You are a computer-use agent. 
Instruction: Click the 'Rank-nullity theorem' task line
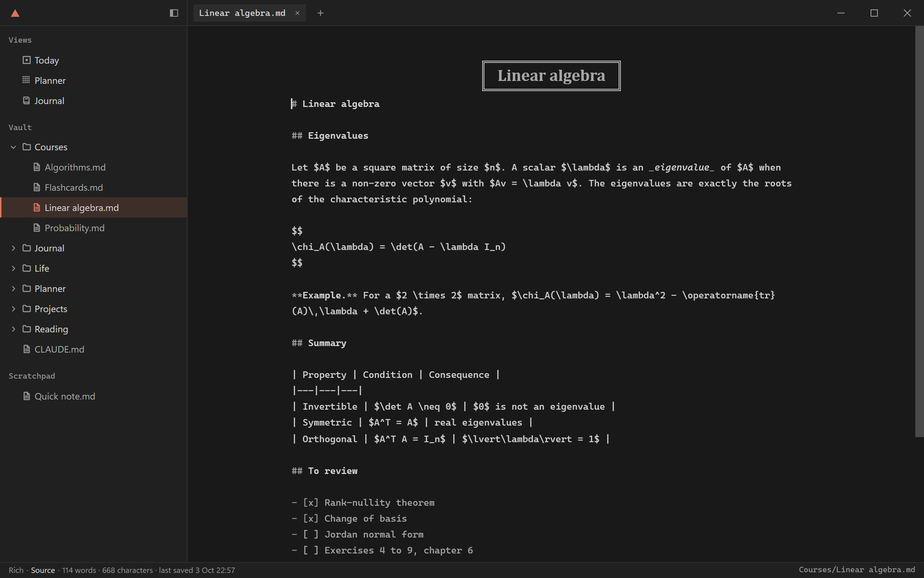tap(363, 503)
